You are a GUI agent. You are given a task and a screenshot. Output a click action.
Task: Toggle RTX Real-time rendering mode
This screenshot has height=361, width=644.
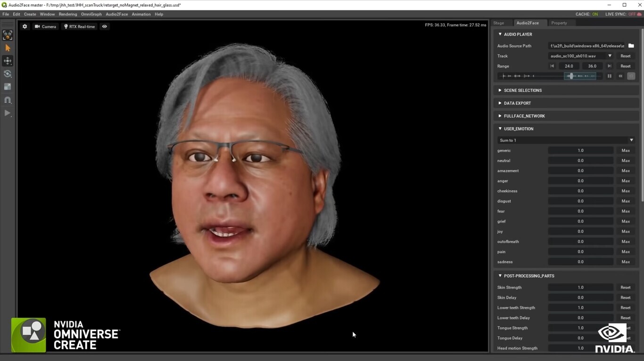click(79, 26)
